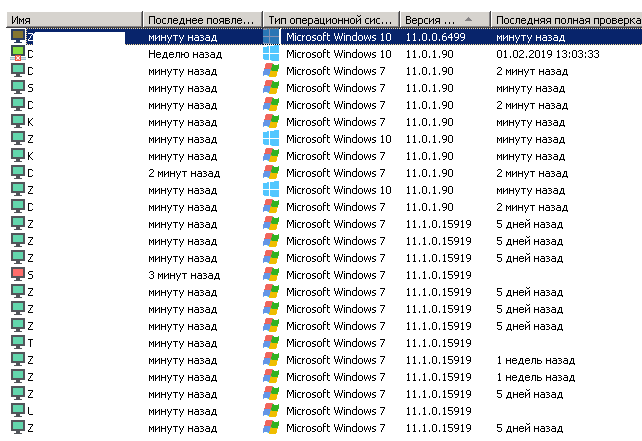Select "минуту назад" last-seen cell in the T row
The width and height of the screenshot is (642, 441).
coord(183,343)
